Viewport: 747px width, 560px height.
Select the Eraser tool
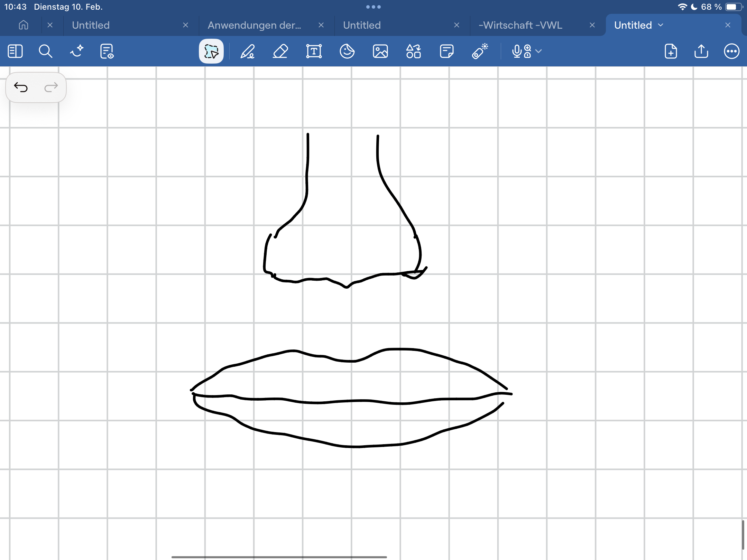tap(280, 52)
